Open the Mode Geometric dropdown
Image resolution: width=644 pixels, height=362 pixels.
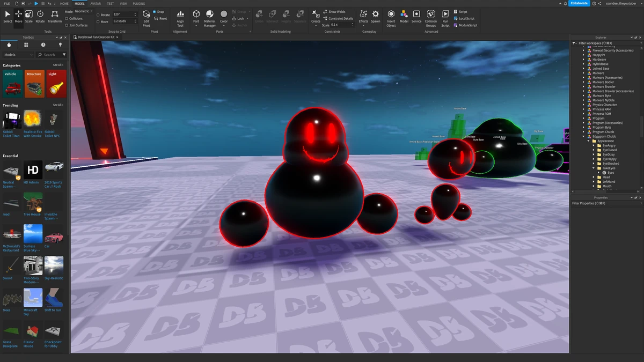point(84,11)
